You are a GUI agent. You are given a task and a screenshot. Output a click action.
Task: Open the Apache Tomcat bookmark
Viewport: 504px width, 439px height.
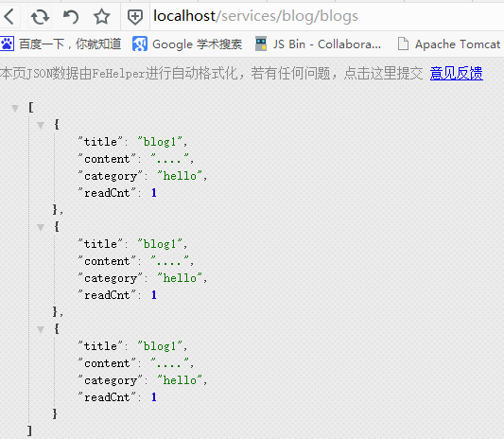[449, 44]
